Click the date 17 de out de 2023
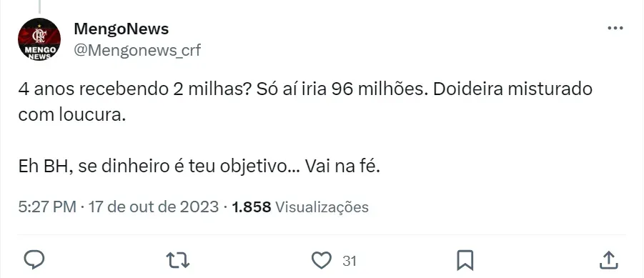Viewport: 644px width, 278px height. [x=153, y=207]
